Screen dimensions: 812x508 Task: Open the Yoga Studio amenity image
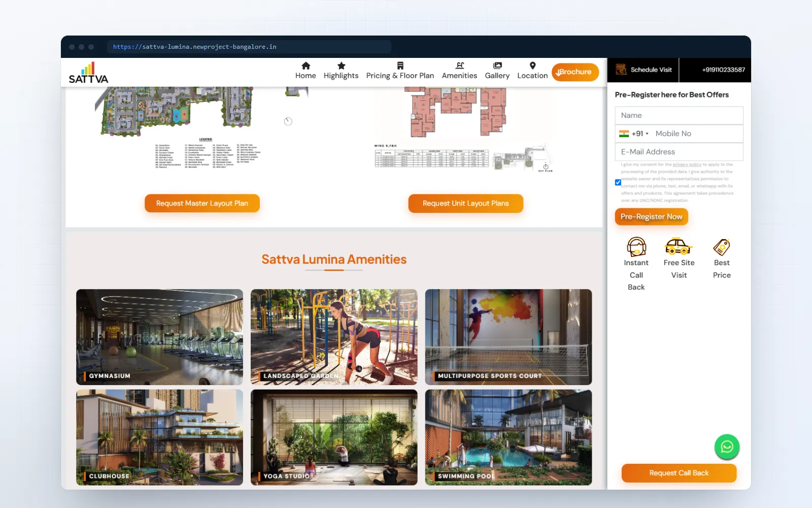pos(334,437)
